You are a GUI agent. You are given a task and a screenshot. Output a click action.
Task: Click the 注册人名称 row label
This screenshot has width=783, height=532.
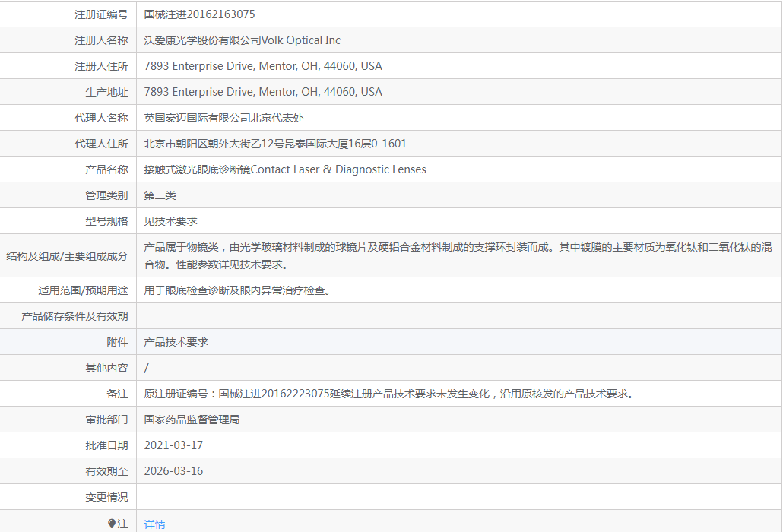[101, 40]
